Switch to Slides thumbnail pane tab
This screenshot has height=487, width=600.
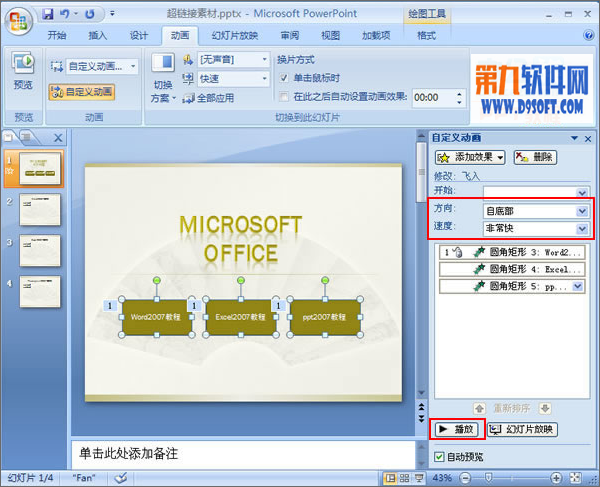8,137
